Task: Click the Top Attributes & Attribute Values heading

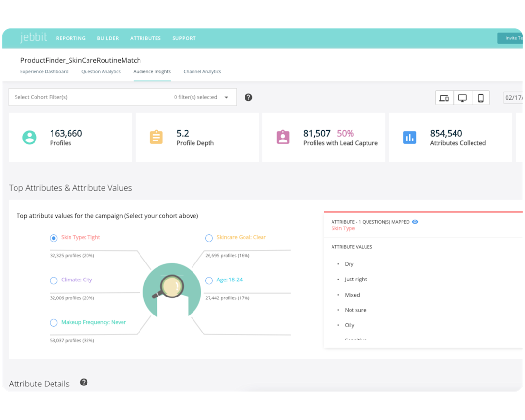Action: tap(70, 188)
